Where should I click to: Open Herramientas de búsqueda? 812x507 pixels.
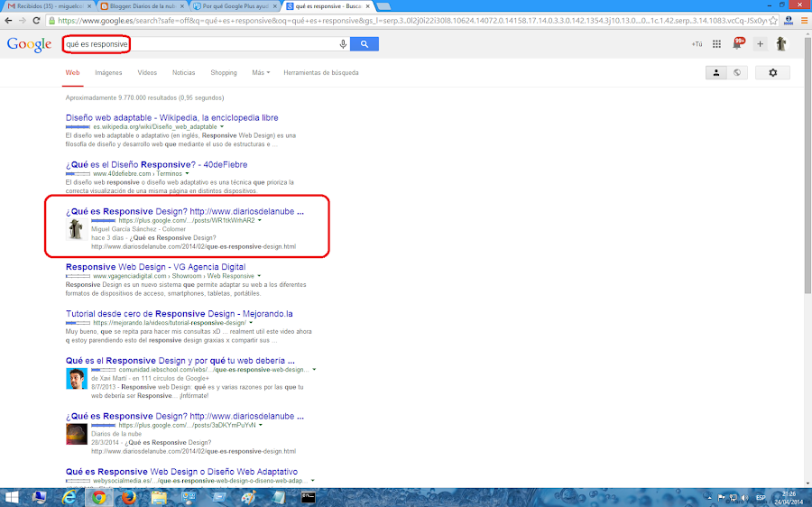[320, 72]
